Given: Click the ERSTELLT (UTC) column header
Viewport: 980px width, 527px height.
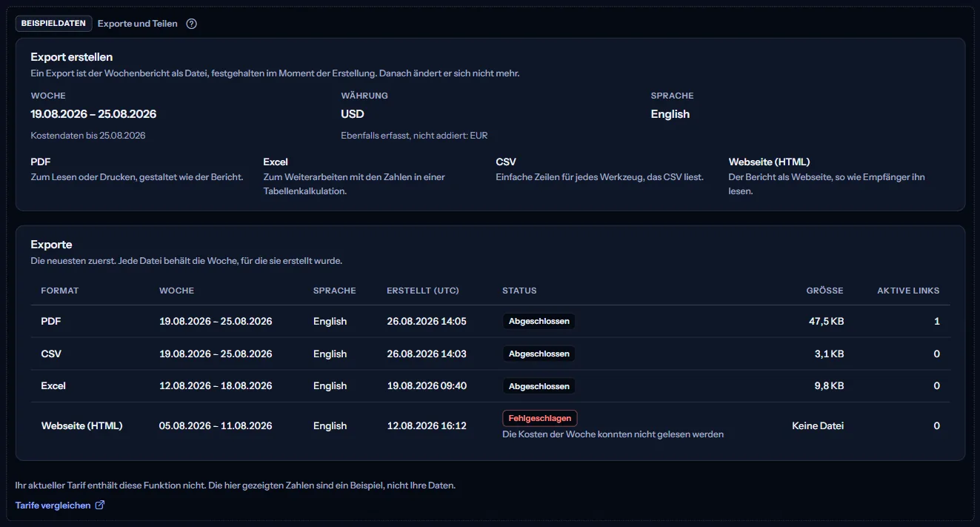Looking at the screenshot, I should (x=423, y=291).
